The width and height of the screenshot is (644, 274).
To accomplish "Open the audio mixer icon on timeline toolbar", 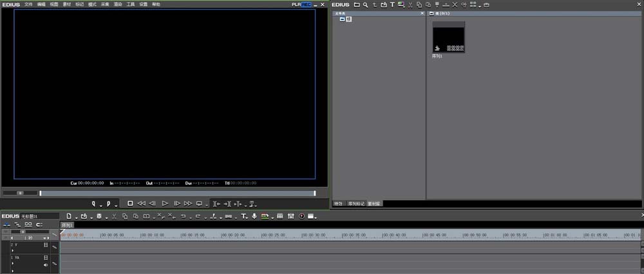I will tap(291, 216).
